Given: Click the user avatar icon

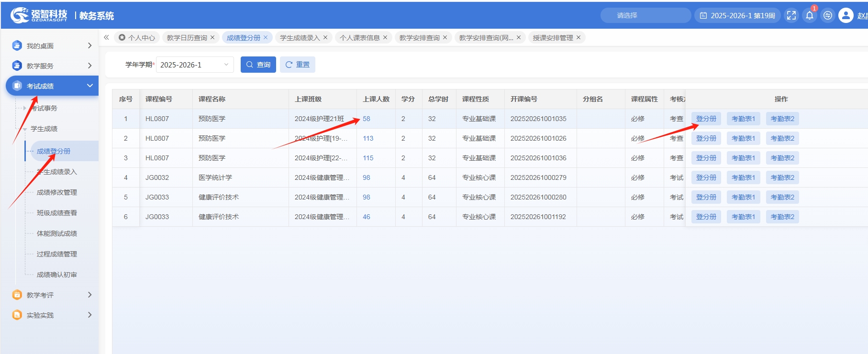Looking at the screenshot, I should click(x=846, y=15).
